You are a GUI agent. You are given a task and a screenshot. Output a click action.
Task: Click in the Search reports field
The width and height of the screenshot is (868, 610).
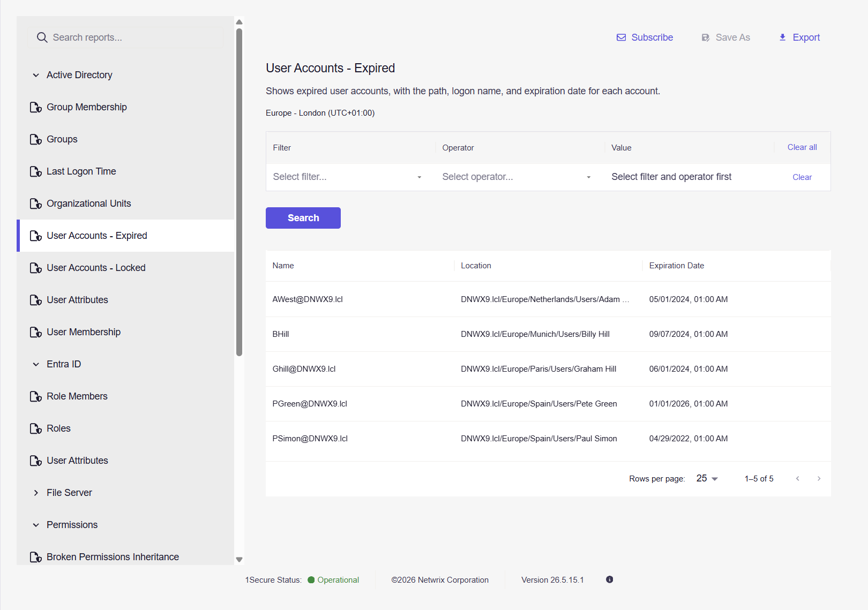coord(126,37)
